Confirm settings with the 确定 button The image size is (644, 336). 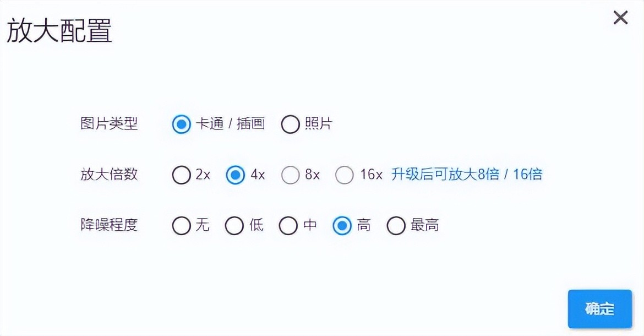coord(599,309)
